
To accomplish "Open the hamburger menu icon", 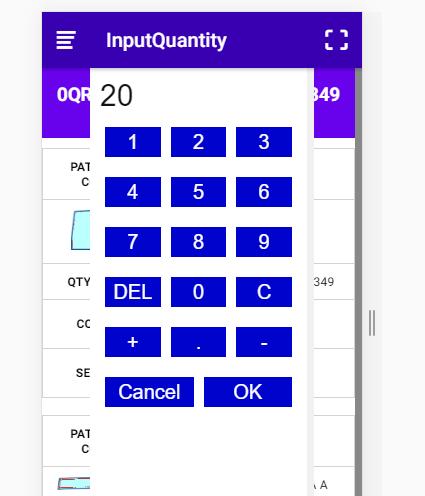I will (66, 40).
